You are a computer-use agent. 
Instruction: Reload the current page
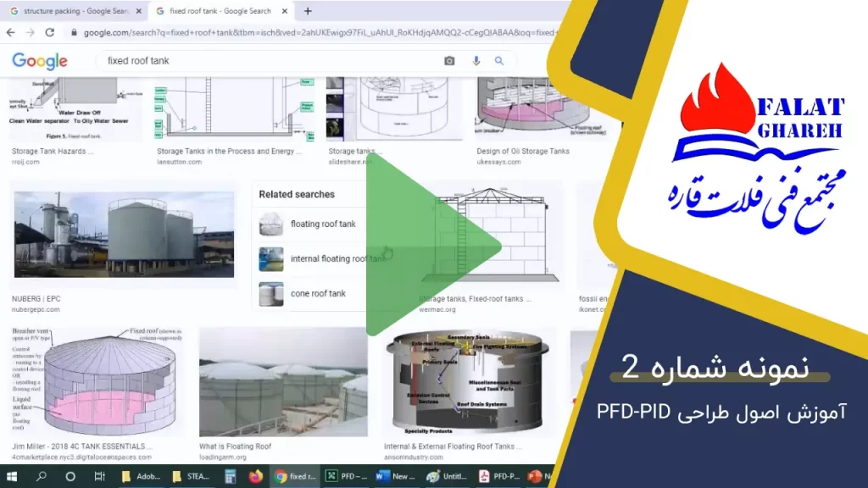coord(50,33)
